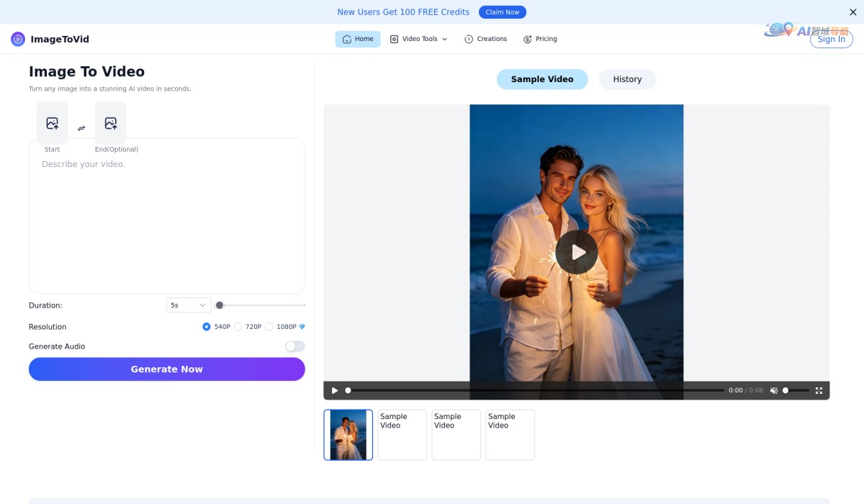Screen dimensions: 864x504
Task: Select 540P resolution
Action: (x=207, y=327)
